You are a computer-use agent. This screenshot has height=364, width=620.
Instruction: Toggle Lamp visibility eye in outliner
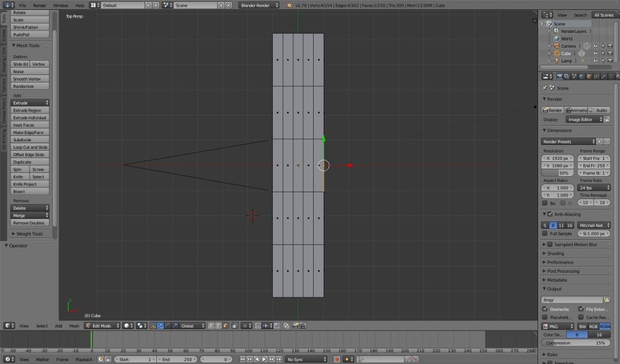[x=595, y=61]
